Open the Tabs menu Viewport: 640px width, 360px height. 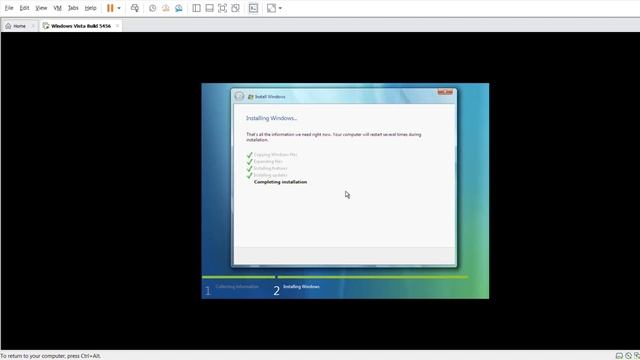coord(73,8)
